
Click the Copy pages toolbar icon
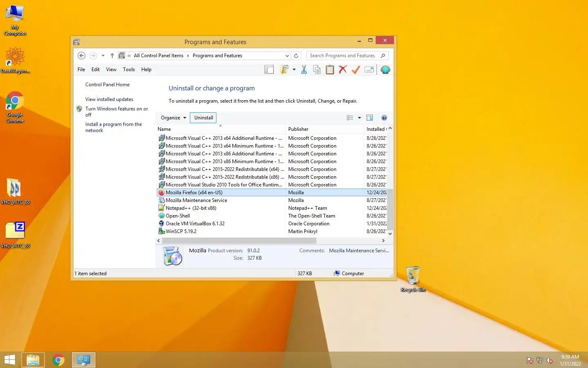click(x=317, y=70)
